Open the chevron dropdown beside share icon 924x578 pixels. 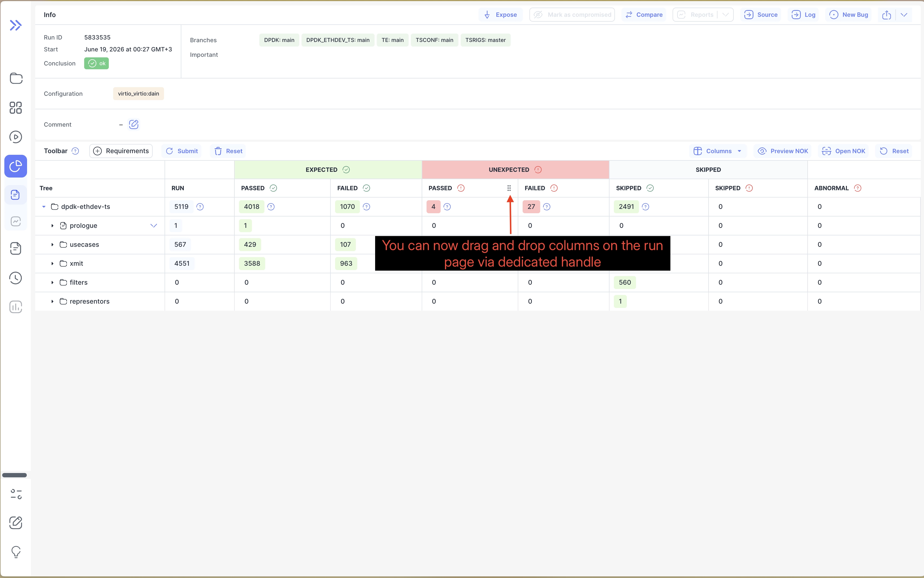904,15
